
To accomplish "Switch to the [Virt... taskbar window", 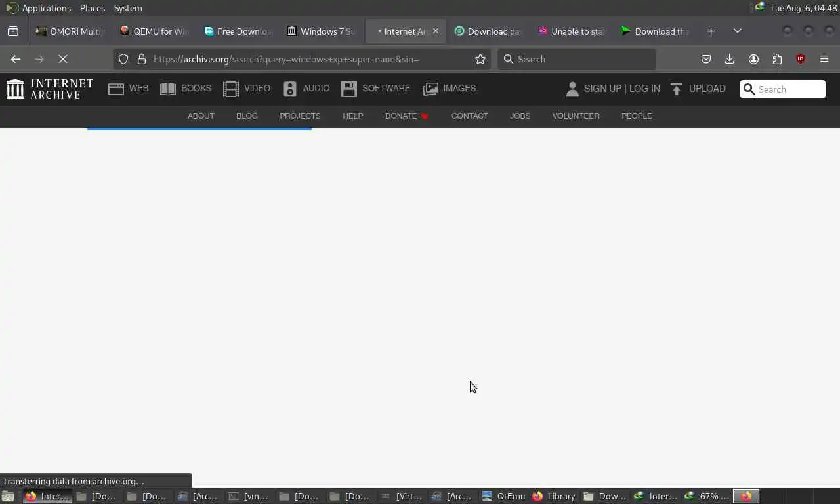I will [402, 496].
